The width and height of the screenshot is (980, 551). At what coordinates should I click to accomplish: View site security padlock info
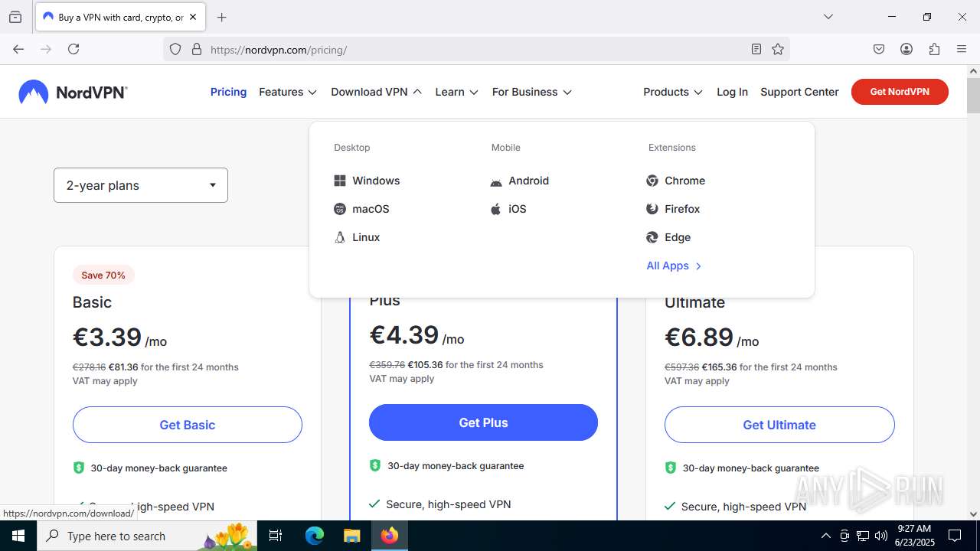pos(197,49)
